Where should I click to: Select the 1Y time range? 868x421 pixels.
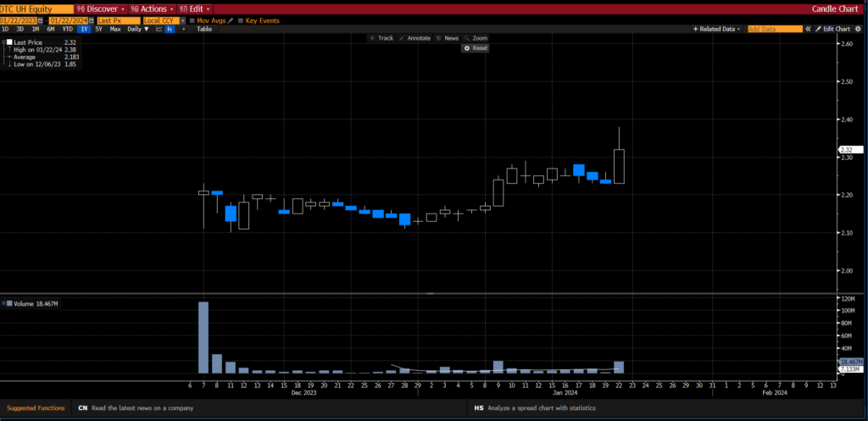(84, 29)
